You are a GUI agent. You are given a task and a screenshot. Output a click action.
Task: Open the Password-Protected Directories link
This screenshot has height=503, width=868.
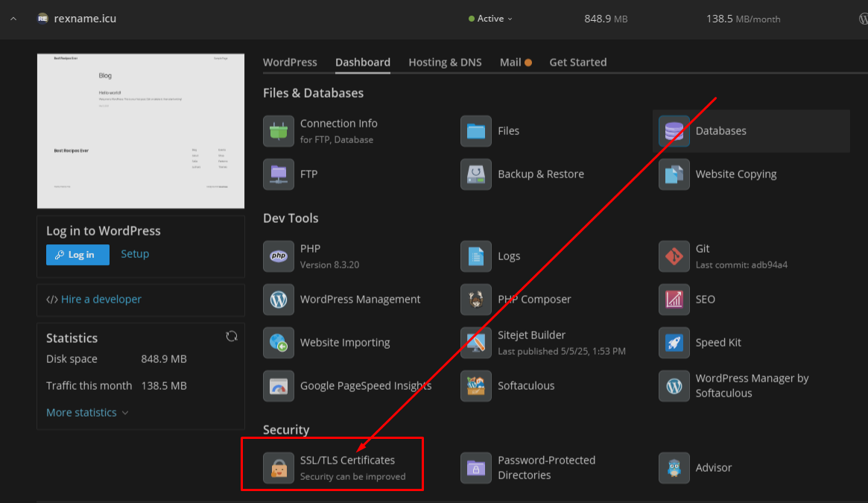pos(546,467)
